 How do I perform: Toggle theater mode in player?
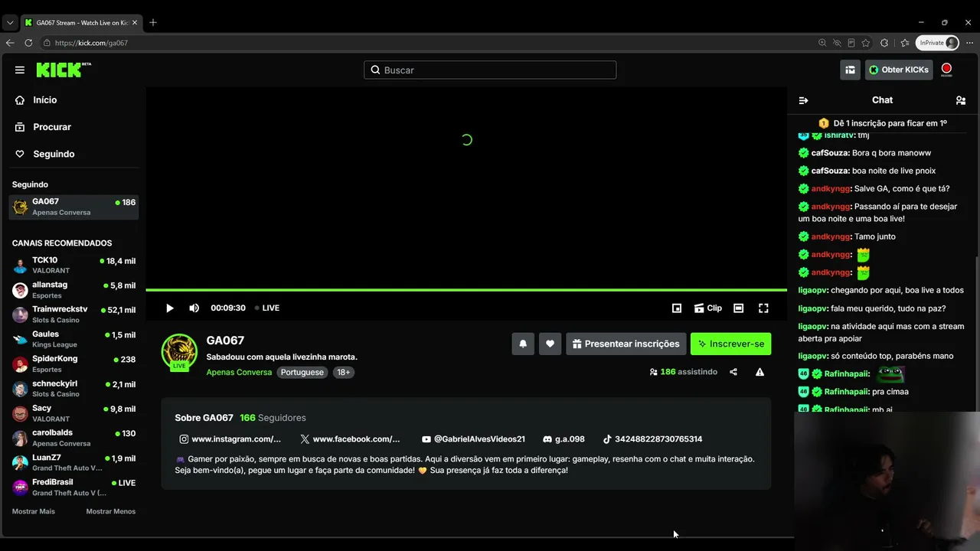pyautogui.click(x=738, y=308)
